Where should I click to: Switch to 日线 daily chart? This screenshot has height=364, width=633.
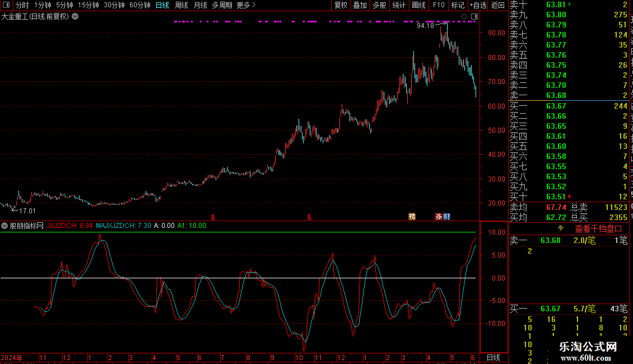(x=162, y=5)
